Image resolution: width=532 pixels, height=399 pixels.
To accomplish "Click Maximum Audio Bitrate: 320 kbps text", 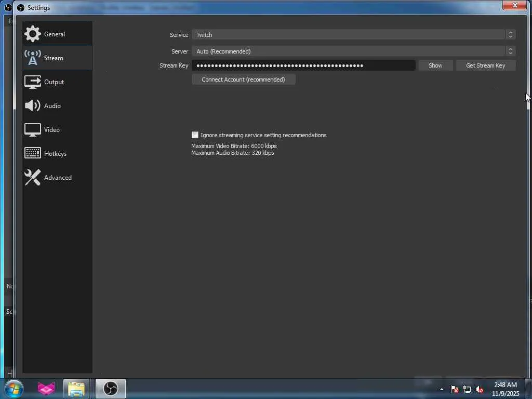I will coord(233,153).
